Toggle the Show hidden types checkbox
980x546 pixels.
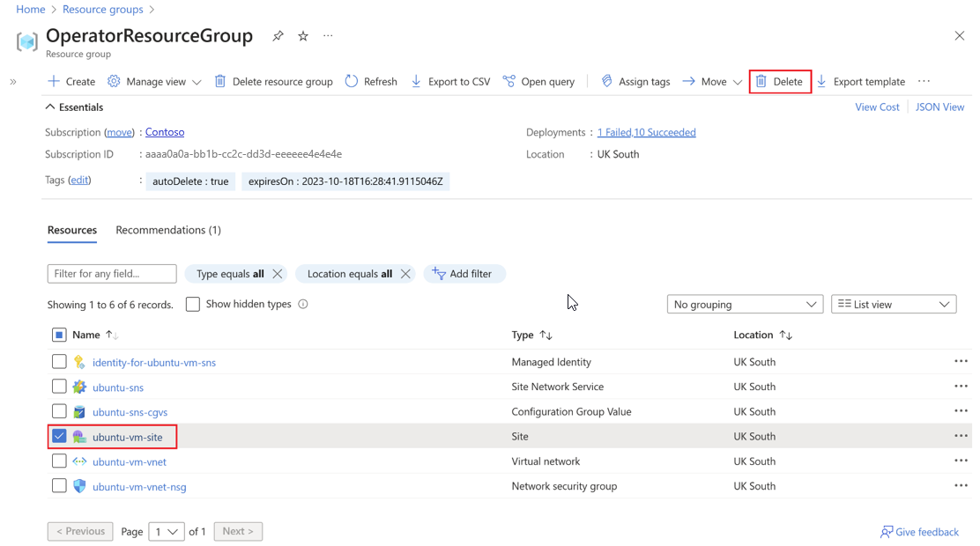pyautogui.click(x=193, y=305)
